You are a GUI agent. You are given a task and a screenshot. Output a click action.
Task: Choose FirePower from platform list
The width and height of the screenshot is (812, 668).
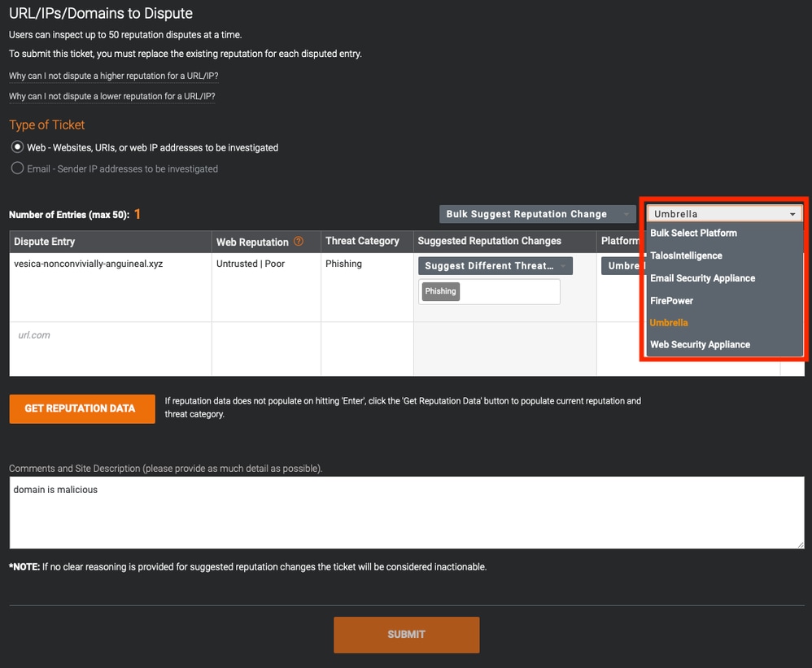(671, 300)
